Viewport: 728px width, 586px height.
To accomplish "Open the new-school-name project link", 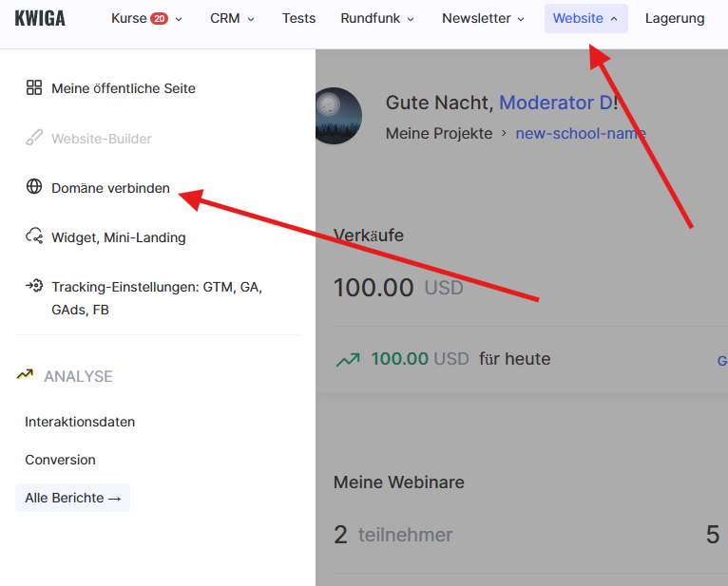I will (580, 133).
